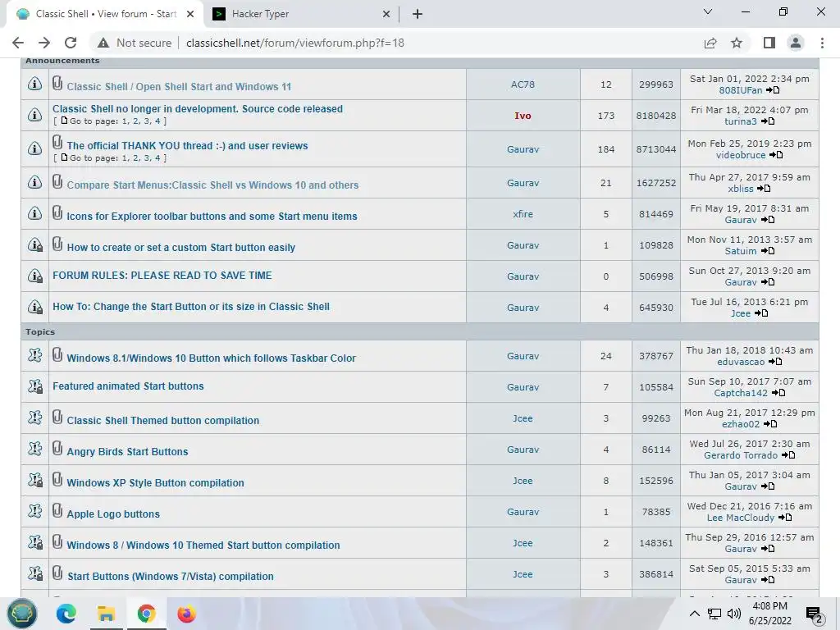840x630 pixels.
Task: Open Windows 8.1/Windows 10 Button Taskbar Color topic
Action: [x=211, y=358]
